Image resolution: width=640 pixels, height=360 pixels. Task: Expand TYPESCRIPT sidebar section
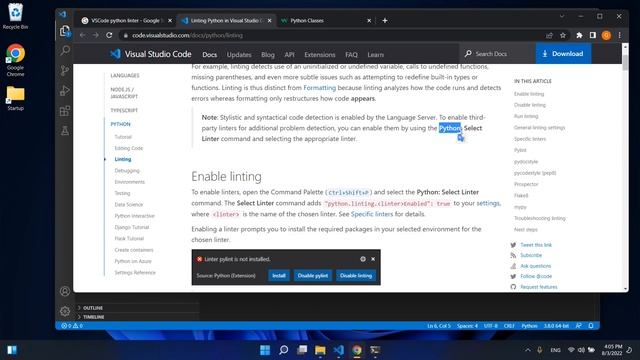click(x=124, y=111)
